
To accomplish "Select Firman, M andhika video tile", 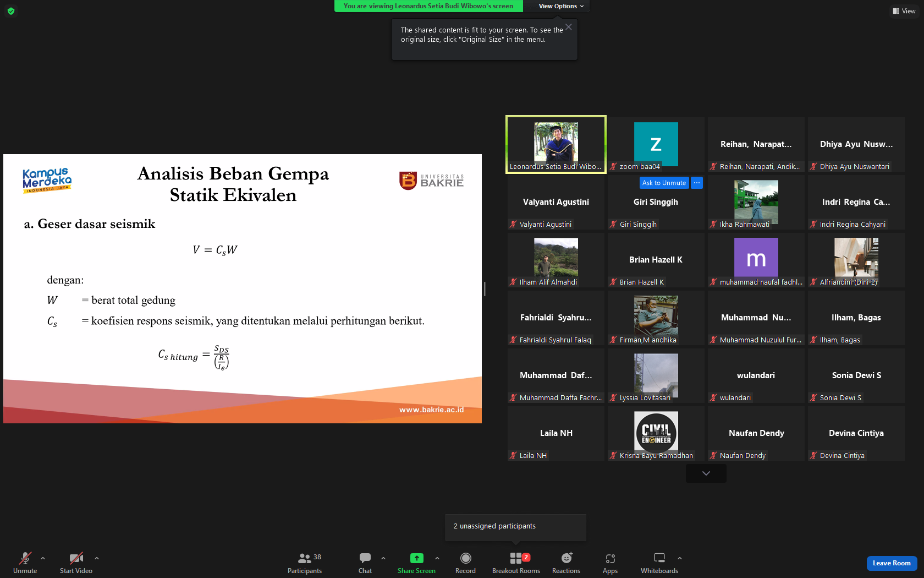I will 656,318.
